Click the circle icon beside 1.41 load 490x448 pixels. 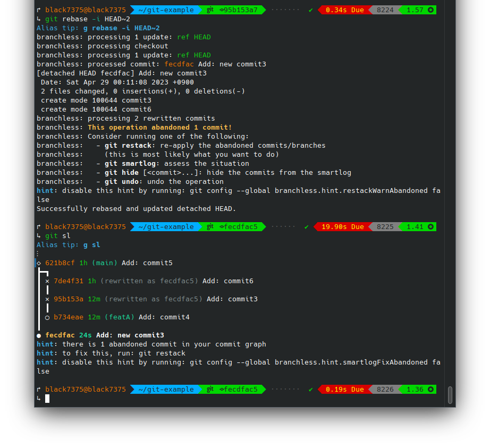(x=430, y=227)
